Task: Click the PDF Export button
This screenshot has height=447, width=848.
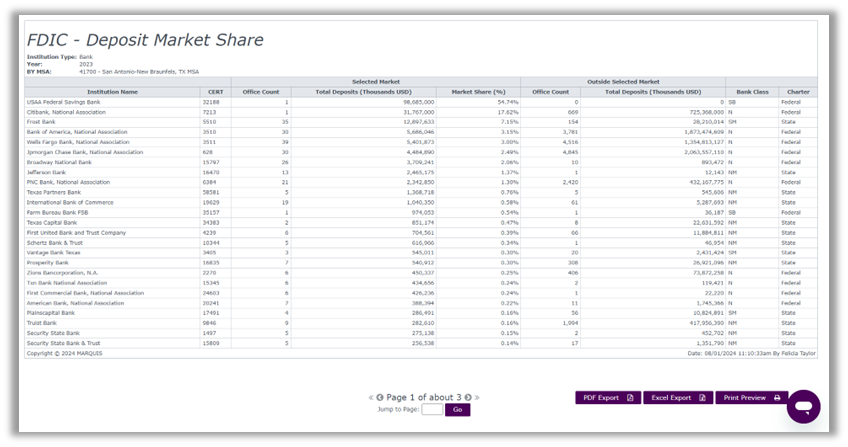Action: click(x=608, y=397)
